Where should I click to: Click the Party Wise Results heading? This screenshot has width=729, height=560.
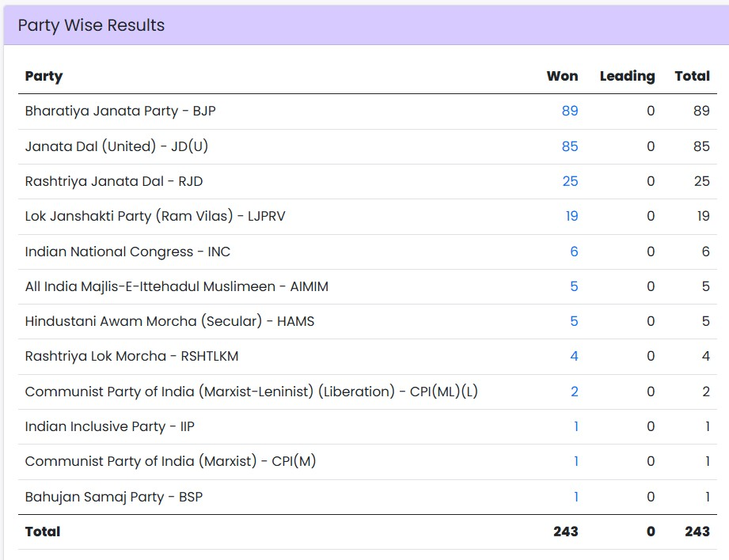(x=91, y=25)
